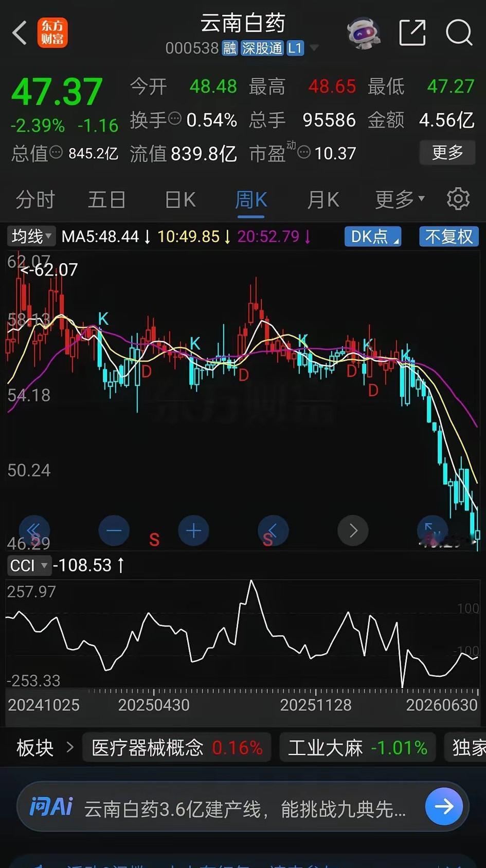Tap the 东方财富 orange logo
The width and height of the screenshot is (486, 868).
[52, 33]
